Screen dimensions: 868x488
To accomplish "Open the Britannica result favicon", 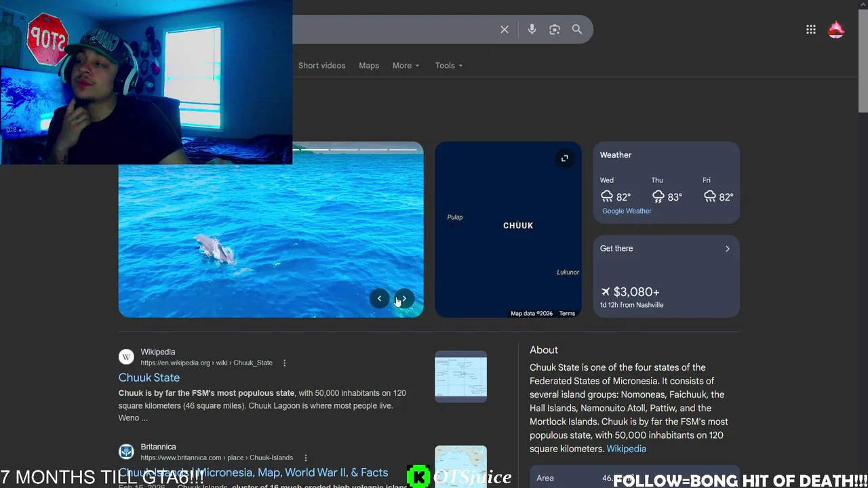I will click(126, 452).
